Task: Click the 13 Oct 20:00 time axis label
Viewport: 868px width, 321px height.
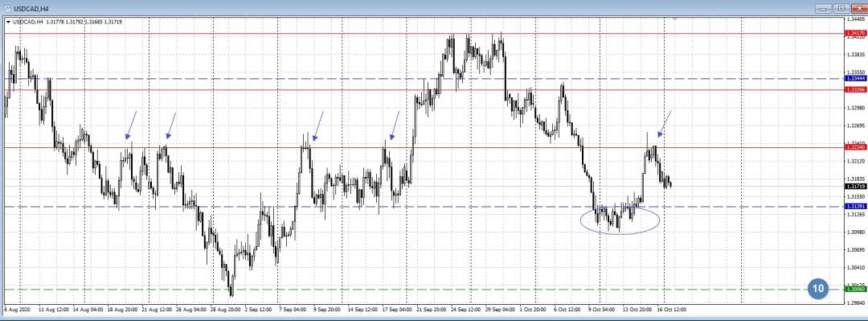Action: coord(637,310)
